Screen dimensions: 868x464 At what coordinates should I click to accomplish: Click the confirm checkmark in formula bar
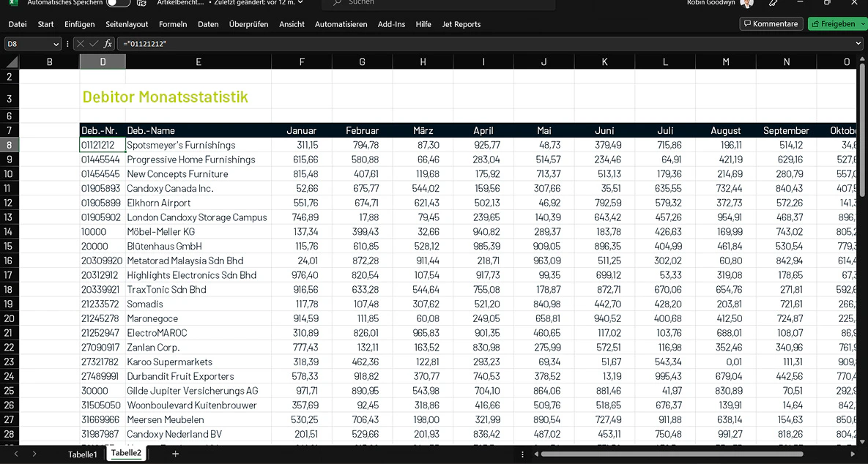point(94,44)
